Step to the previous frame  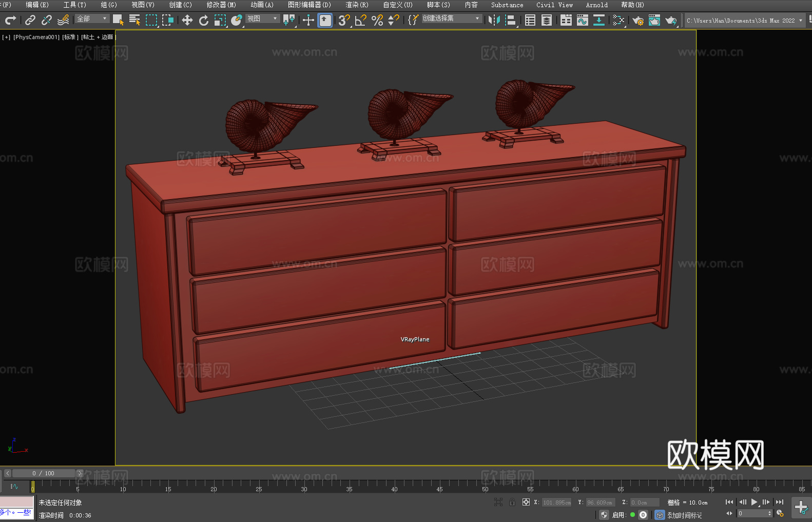(743, 502)
